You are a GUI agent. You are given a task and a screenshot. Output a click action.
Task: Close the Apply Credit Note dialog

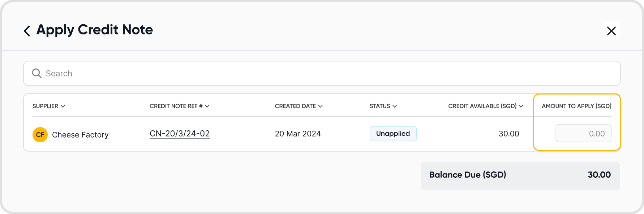[611, 31]
